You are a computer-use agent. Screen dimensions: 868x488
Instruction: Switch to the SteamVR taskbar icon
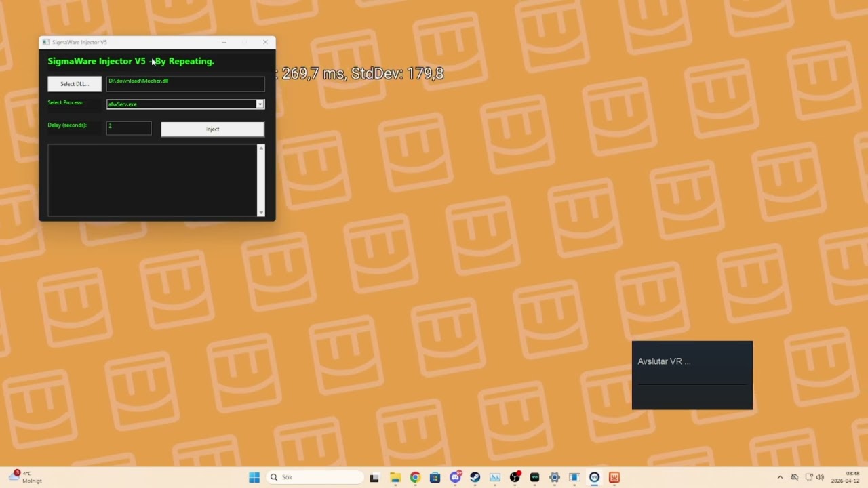(595, 477)
